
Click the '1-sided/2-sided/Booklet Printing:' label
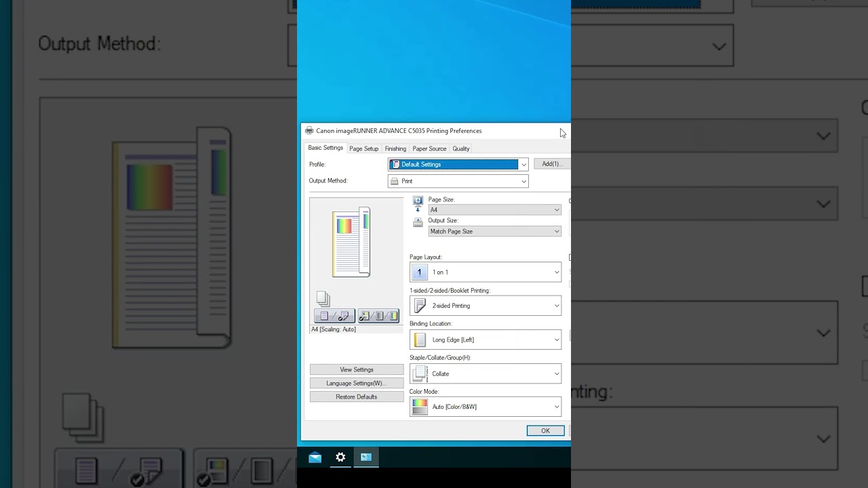click(450, 291)
